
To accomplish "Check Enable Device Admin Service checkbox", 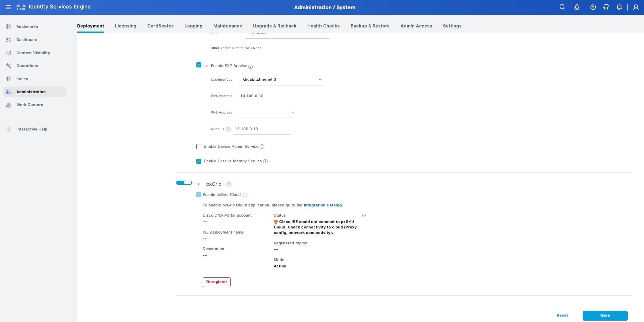I will point(199,147).
